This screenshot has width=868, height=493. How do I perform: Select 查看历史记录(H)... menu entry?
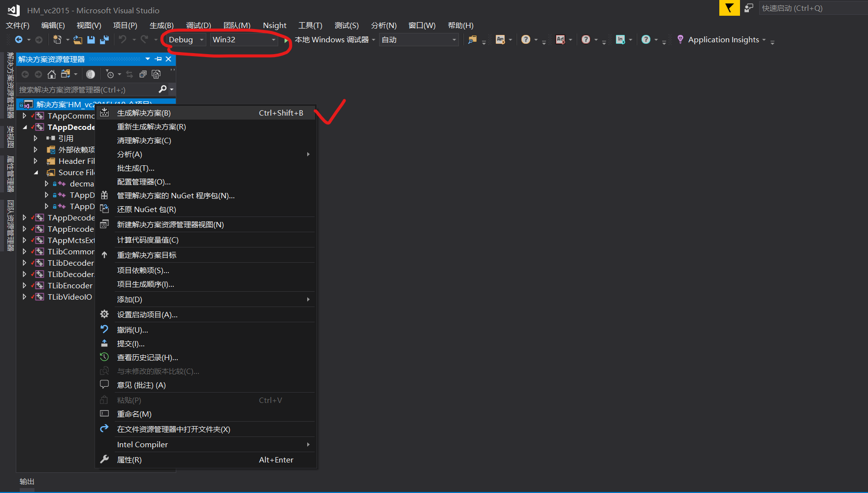[205, 358]
